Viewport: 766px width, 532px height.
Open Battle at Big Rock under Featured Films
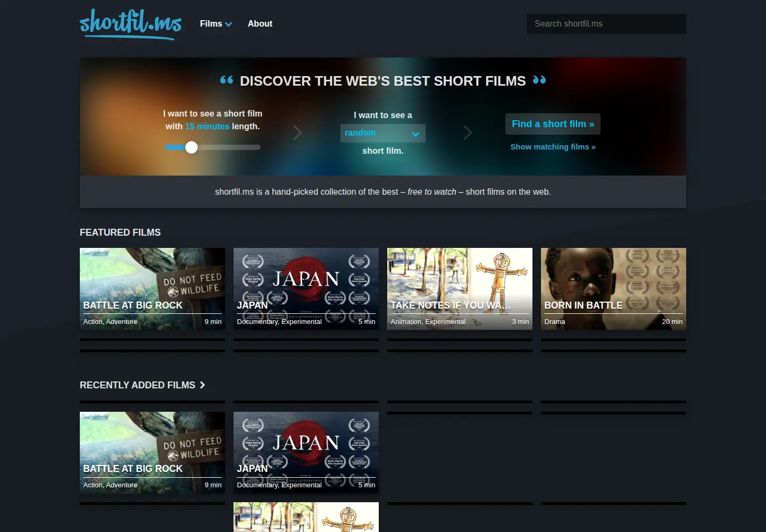pyautogui.click(x=152, y=289)
